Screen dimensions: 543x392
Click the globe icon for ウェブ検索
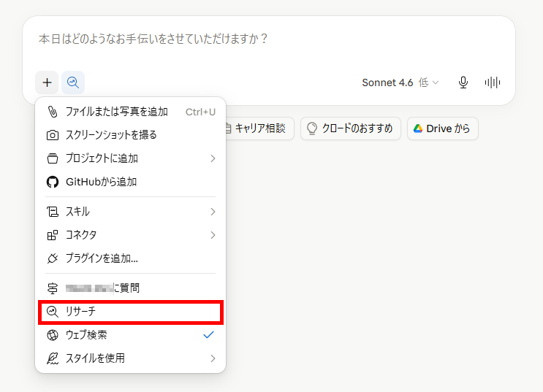click(53, 335)
